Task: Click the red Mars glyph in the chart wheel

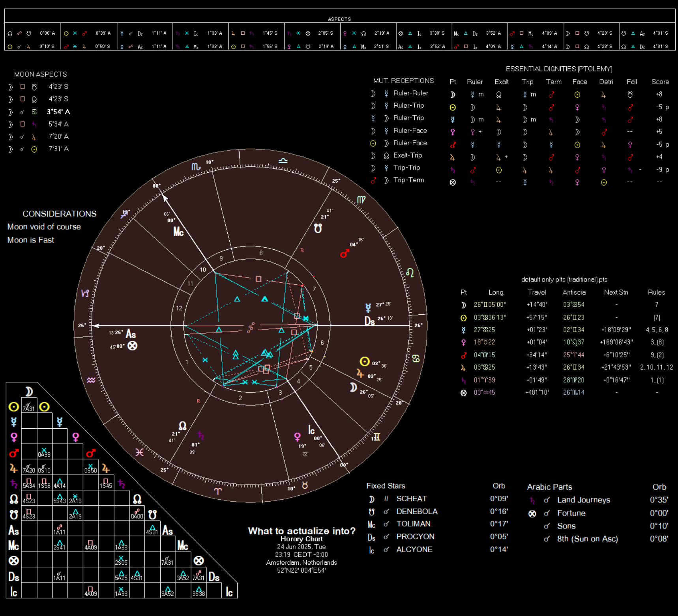Action: (x=345, y=254)
